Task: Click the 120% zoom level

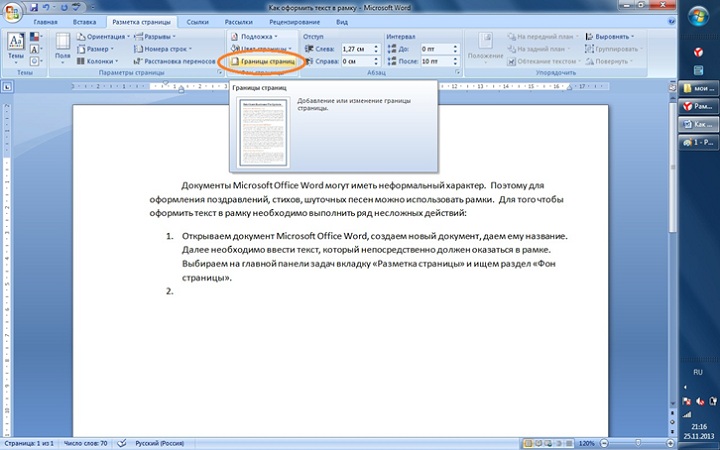Action: point(586,444)
